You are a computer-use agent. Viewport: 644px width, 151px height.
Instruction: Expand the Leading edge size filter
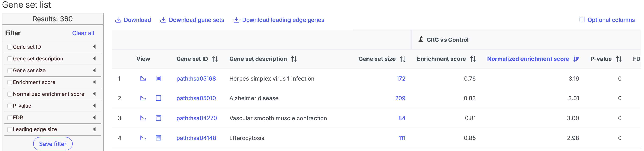point(94,129)
